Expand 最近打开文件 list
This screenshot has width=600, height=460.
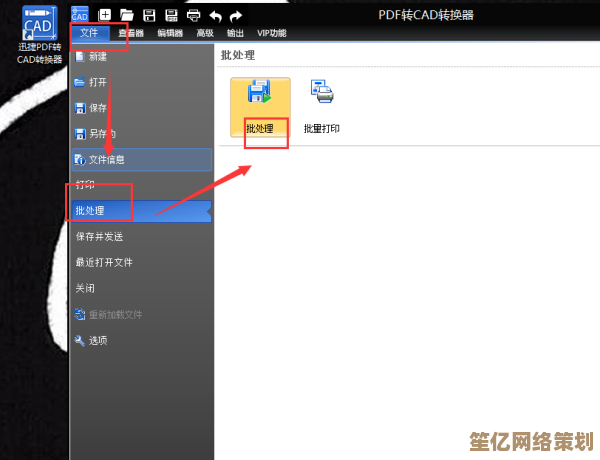(x=104, y=263)
